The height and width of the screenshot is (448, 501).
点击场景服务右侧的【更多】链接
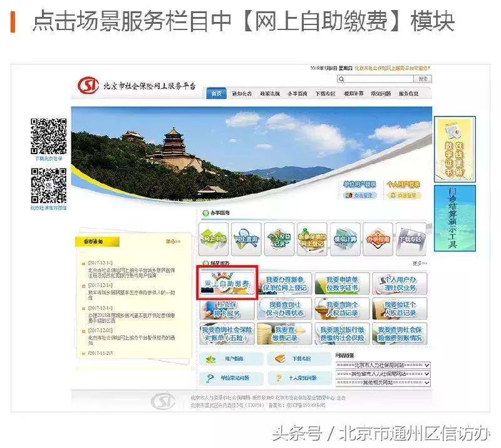click(x=418, y=264)
